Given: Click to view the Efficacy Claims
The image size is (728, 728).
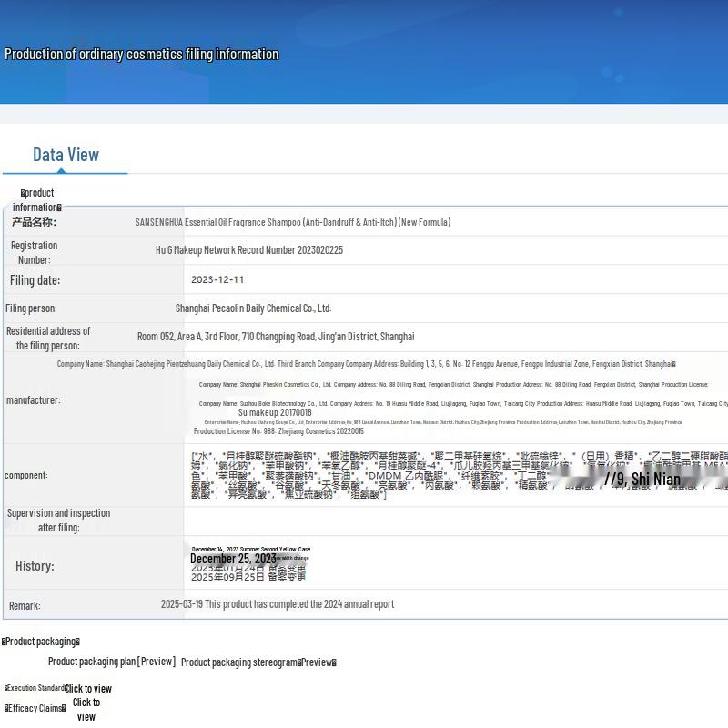Looking at the screenshot, I should [86, 709].
